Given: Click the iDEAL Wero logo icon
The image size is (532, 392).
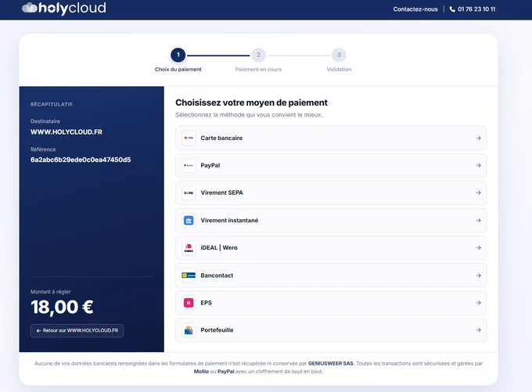Looking at the screenshot, I should coord(189,248).
